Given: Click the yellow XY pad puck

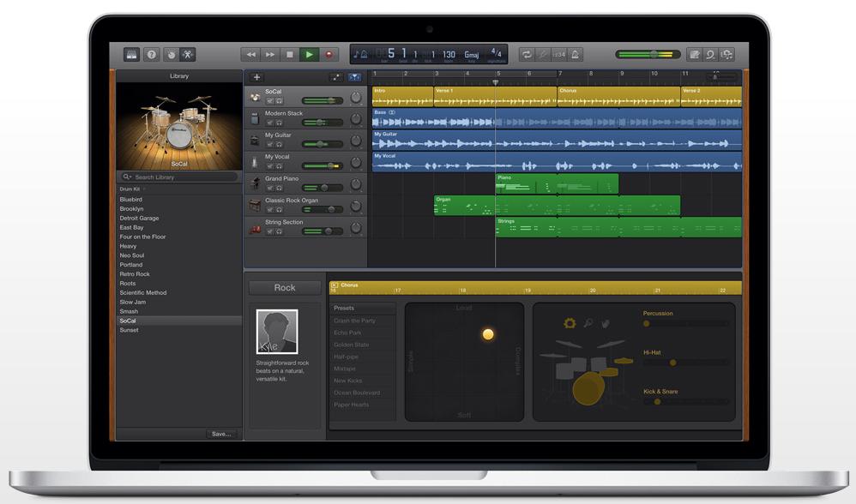Looking at the screenshot, I should tap(488, 334).
